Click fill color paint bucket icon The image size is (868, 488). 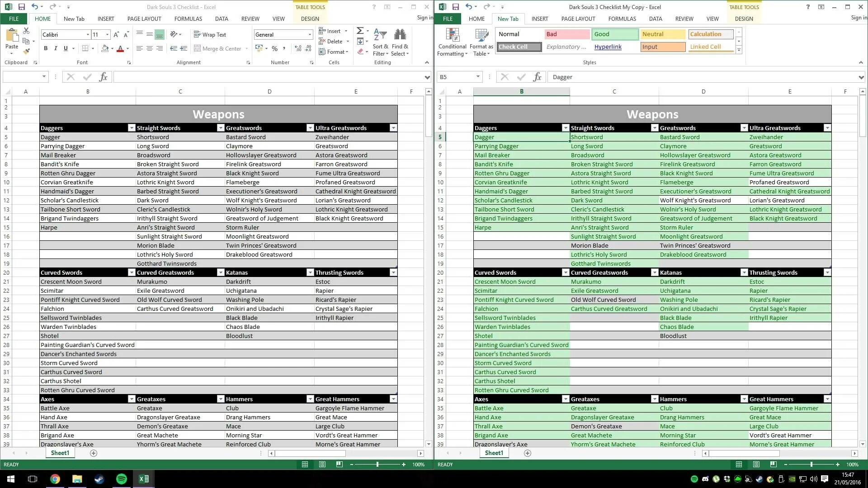click(105, 48)
